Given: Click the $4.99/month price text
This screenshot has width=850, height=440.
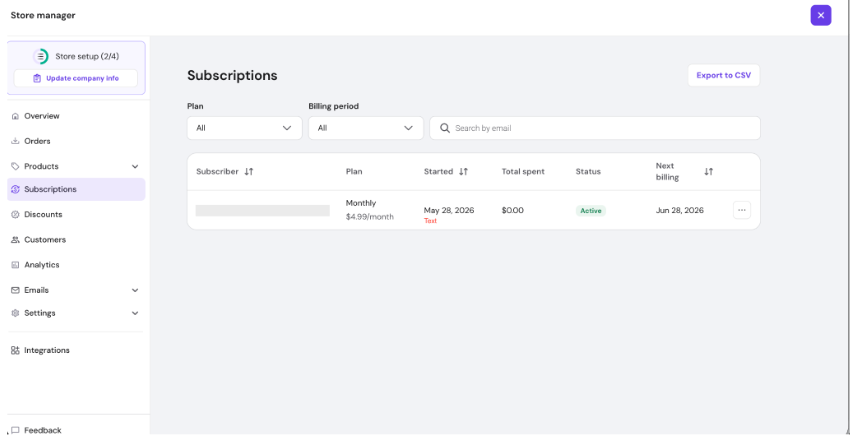Looking at the screenshot, I should 370,217.
